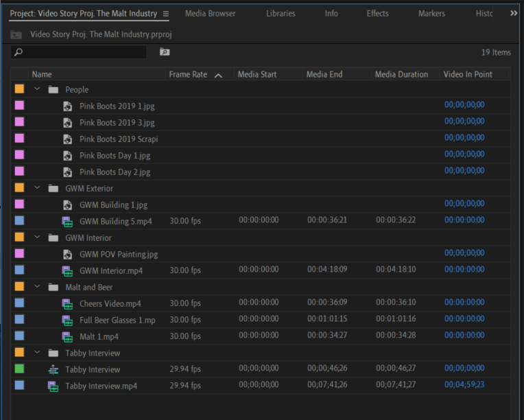Screen dimensions: 524x420
Task: Click the find-in-bin folder search icon
Action: (165, 52)
